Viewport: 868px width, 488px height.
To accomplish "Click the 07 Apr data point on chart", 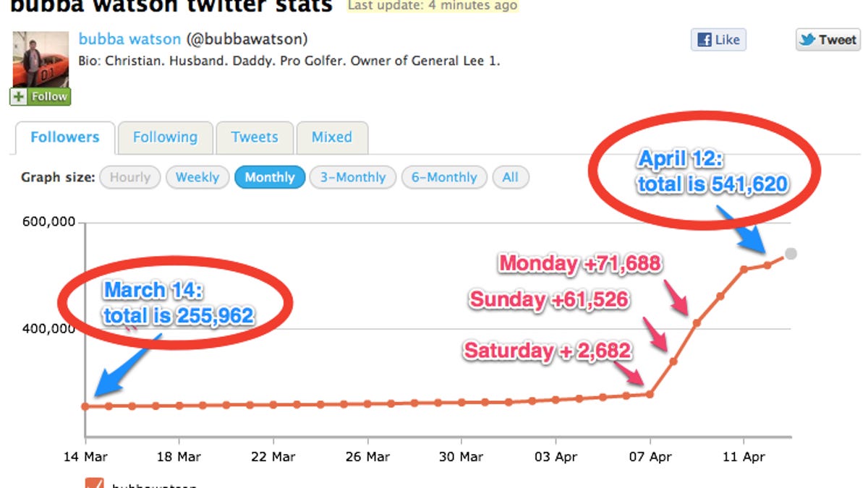I will 650,394.
